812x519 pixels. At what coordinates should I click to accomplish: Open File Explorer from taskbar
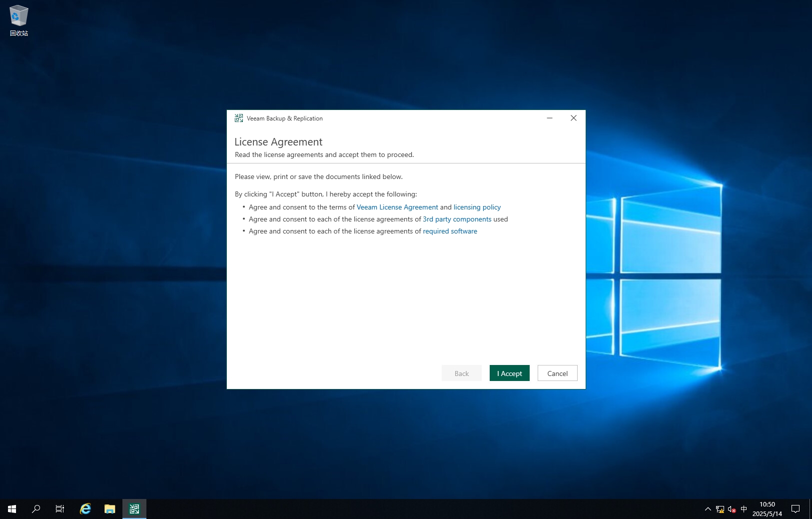click(110, 509)
